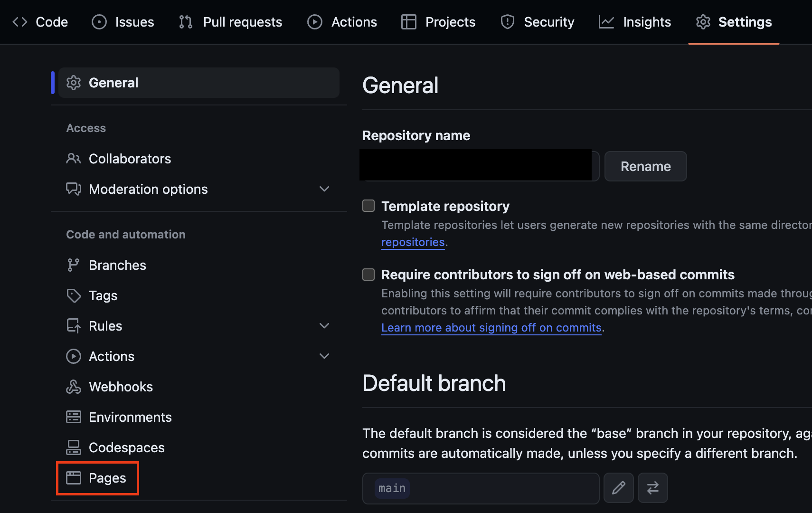Open the Branches settings page
812x513 pixels.
pos(117,265)
